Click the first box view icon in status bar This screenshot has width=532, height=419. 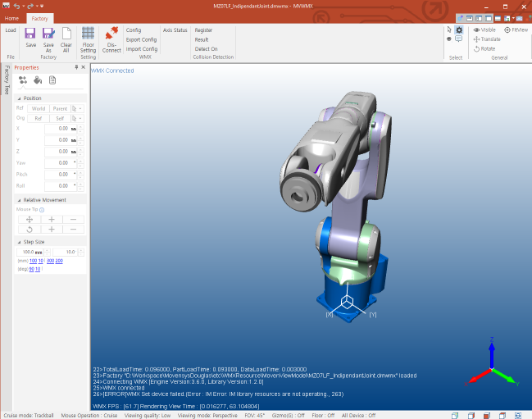(455, 415)
